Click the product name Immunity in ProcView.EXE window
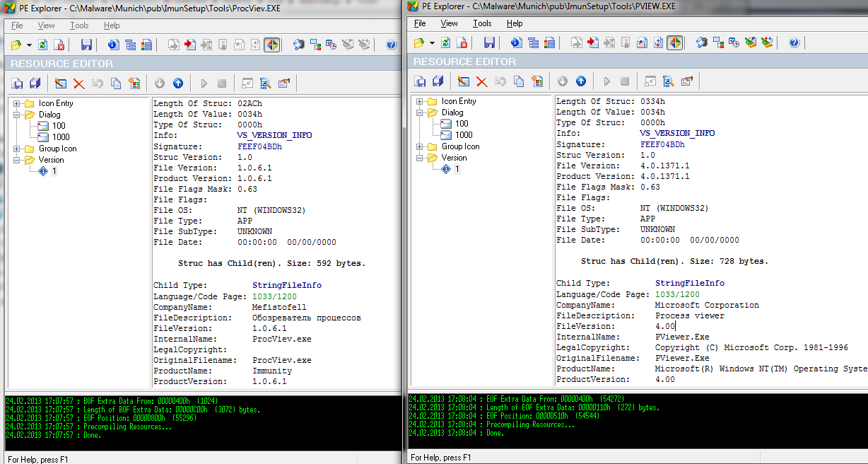This screenshot has height=464, width=868. coord(272,371)
